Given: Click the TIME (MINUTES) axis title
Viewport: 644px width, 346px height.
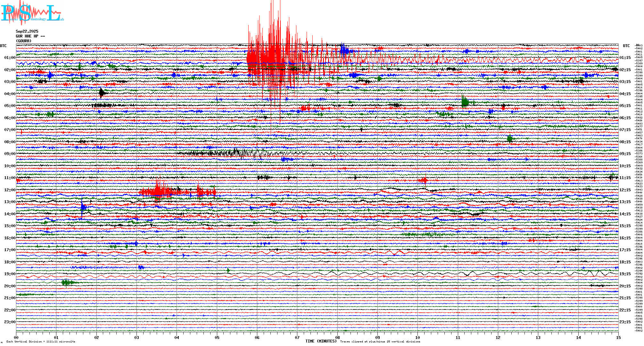Looking at the screenshot, I should click(x=321, y=341).
